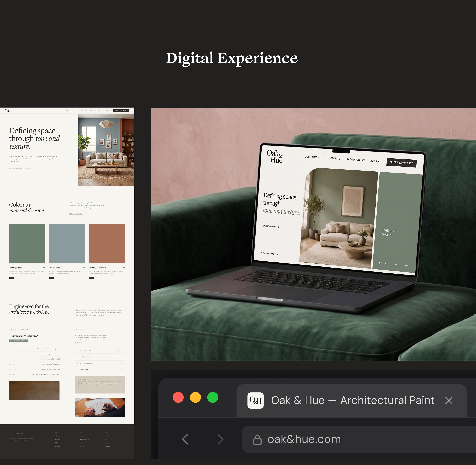
Task: Click the architect drawing photo
Action: click(x=100, y=407)
